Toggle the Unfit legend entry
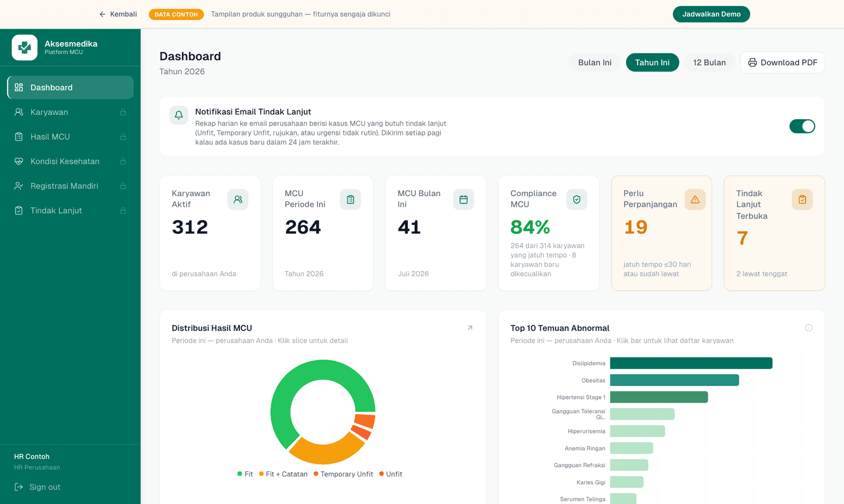 pyautogui.click(x=391, y=474)
